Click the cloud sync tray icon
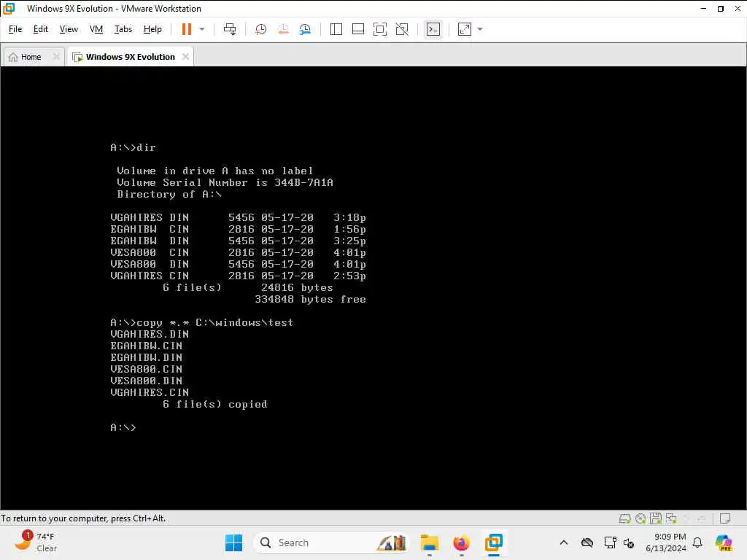The image size is (747, 560). (x=587, y=542)
